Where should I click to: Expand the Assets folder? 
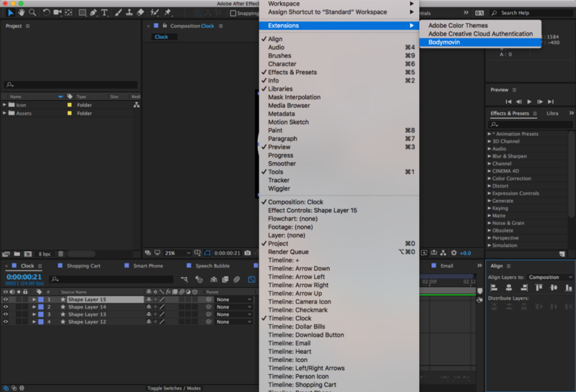coord(4,113)
